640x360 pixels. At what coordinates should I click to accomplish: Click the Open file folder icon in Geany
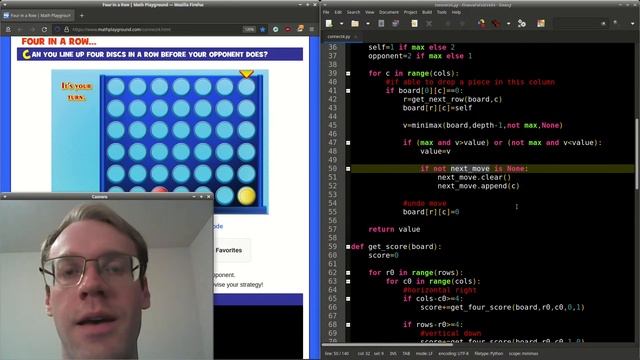click(355, 24)
